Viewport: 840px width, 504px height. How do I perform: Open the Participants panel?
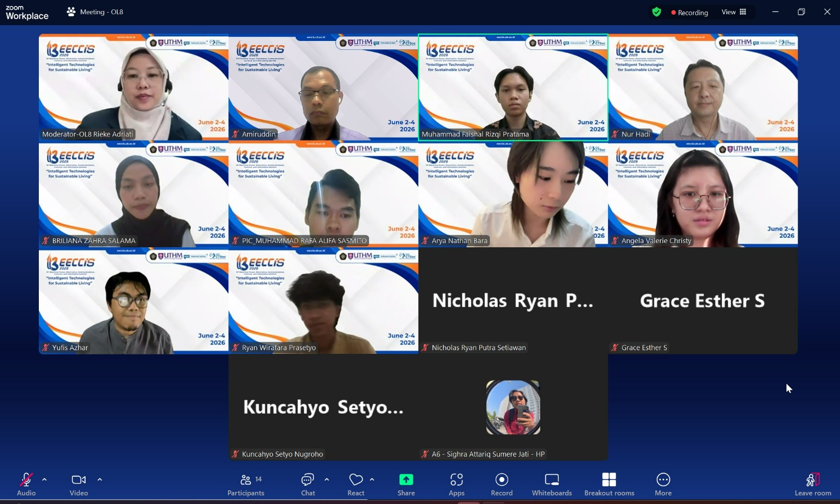(246, 484)
